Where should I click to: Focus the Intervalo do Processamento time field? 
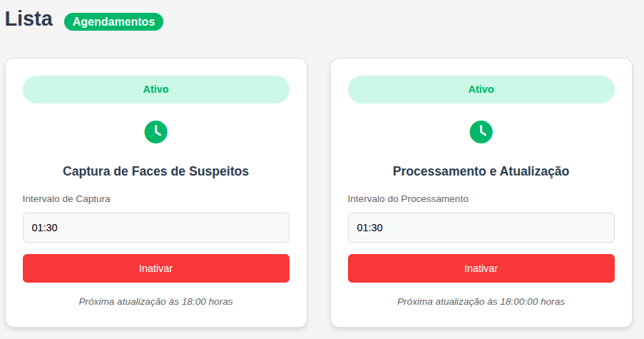point(481,228)
